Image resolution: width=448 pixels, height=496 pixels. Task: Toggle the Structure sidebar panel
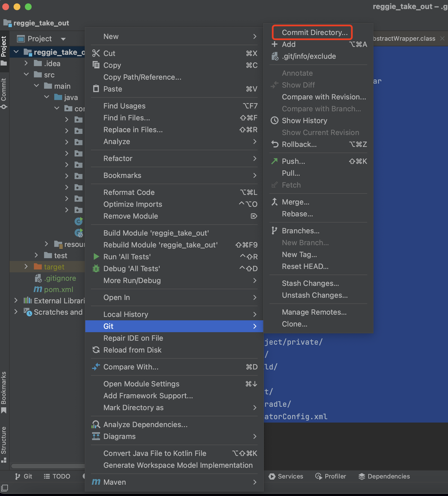point(4,444)
